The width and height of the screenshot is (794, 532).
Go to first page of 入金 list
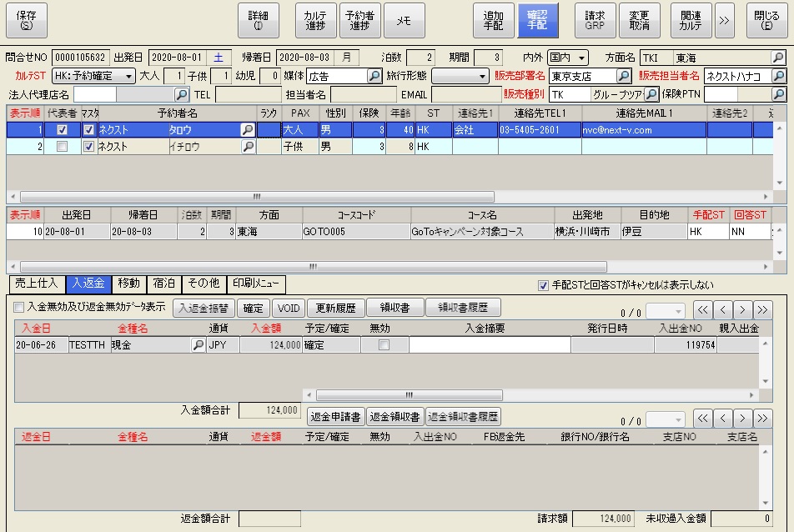click(x=702, y=309)
